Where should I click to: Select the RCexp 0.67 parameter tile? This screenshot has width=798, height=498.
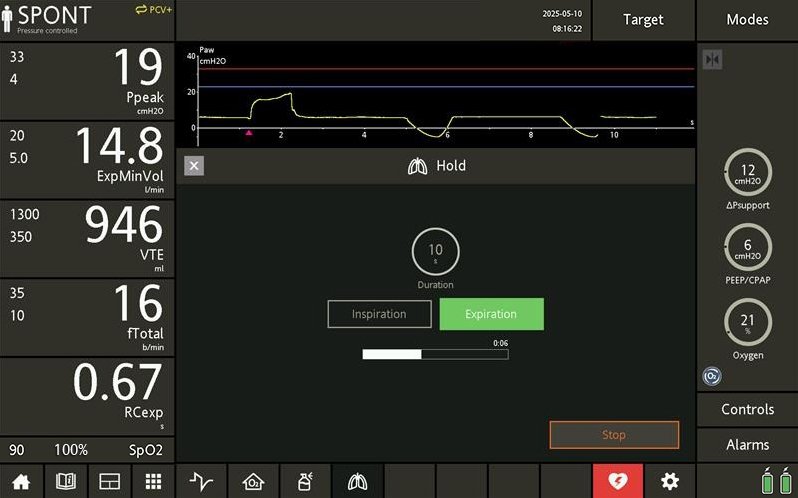(x=87, y=397)
